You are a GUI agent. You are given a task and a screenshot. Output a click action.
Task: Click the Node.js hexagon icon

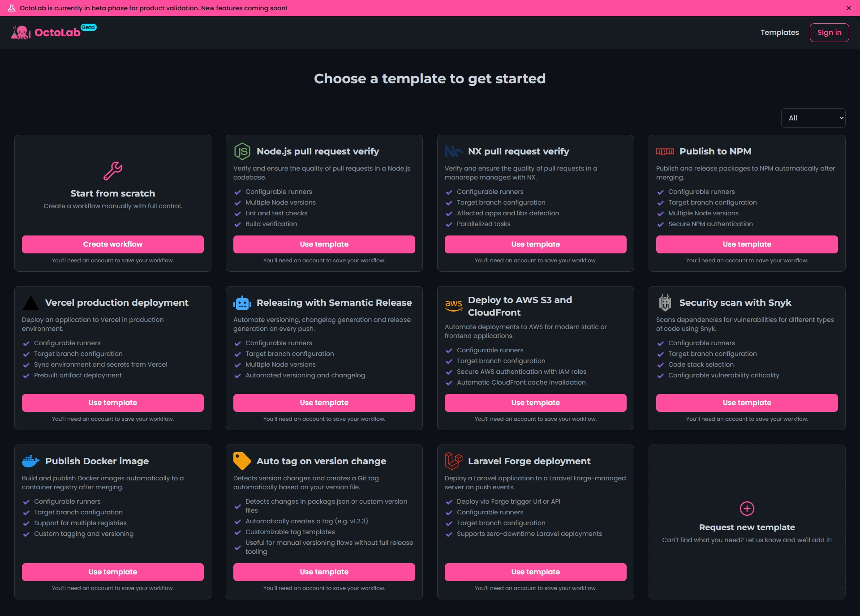tap(242, 151)
